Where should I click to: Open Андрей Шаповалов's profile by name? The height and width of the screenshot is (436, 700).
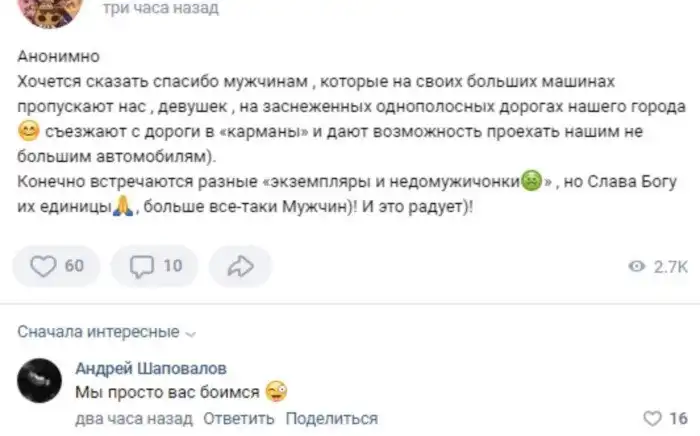pos(150,368)
